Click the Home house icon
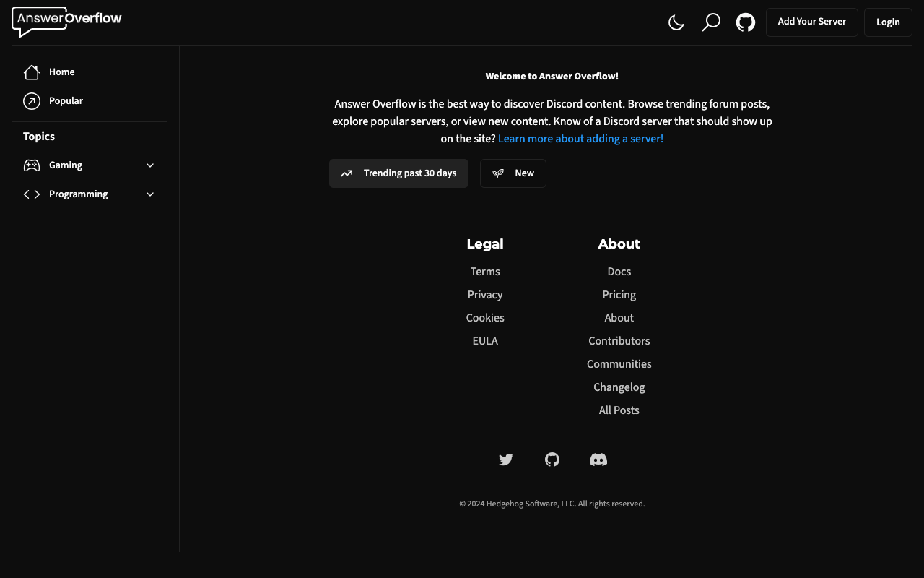 click(x=32, y=72)
